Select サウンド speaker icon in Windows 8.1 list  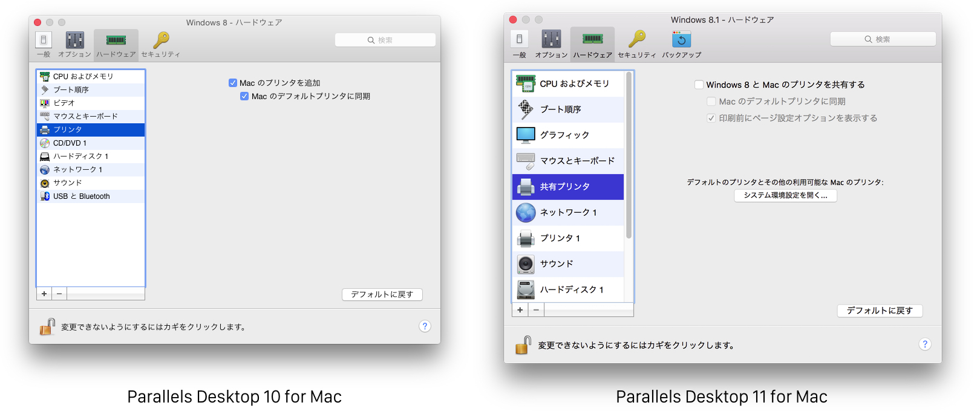tap(526, 264)
